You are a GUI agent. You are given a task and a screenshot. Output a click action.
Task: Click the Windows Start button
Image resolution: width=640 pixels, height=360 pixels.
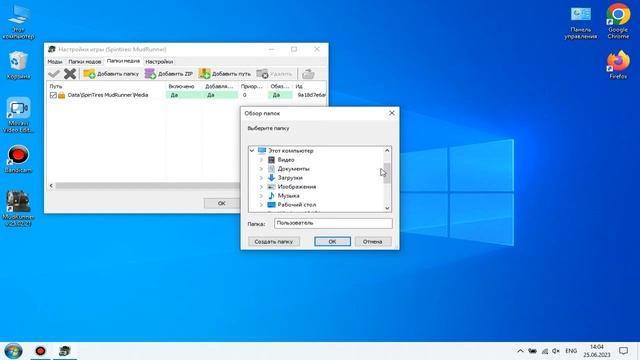(13, 351)
